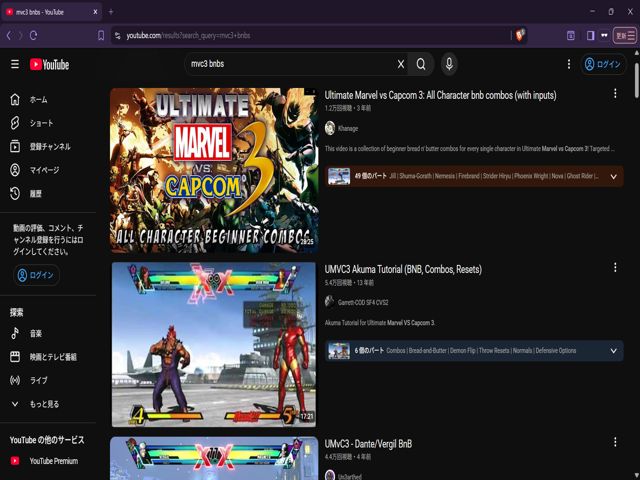Click the magnifier search button

(x=421, y=64)
